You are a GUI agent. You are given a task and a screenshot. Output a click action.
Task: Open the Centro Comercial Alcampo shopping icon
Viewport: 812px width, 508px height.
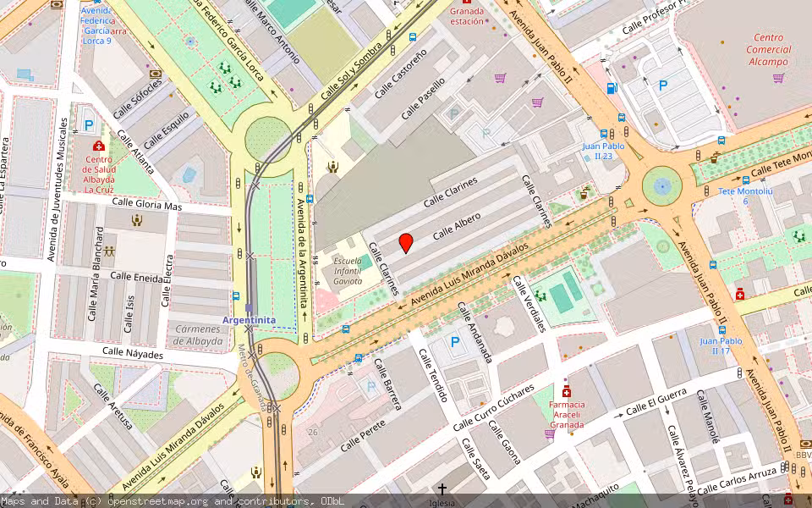click(779, 78)
